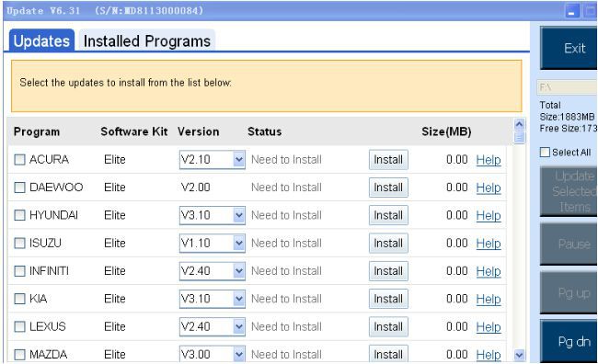This screenshot has width=598, height=364.
Task: Open Help link for HYUNDAI
Action: click(489, 216)
